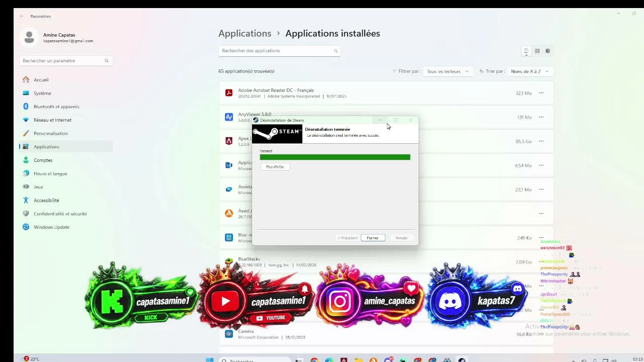Viewport: 644px width, 362px height.
Task: Open more options for the 4,54 Mo row
Action: click(x=541, y=165)
